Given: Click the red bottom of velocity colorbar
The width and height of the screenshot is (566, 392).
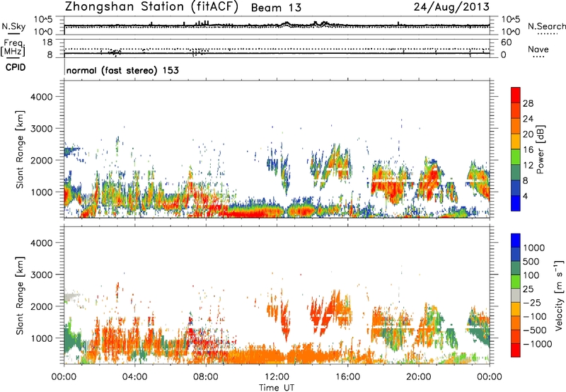Looking at the screenshot, I should (x=516, y=350).
